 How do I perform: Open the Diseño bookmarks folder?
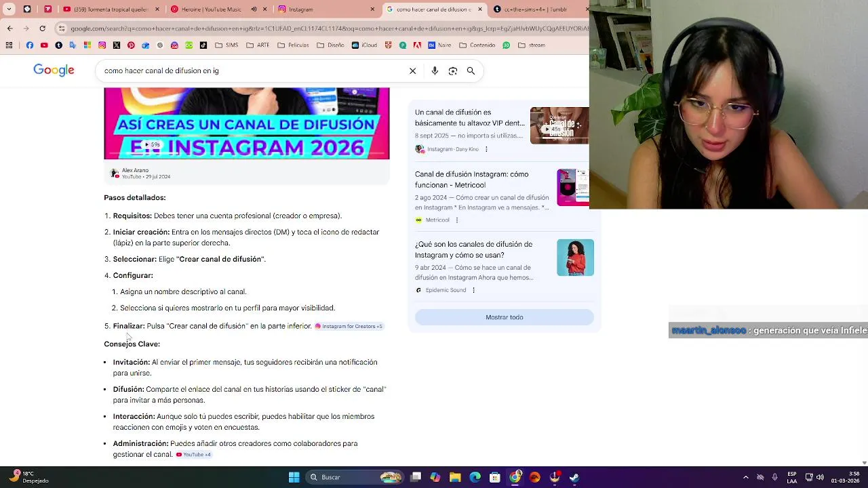[x=330, y=45]
